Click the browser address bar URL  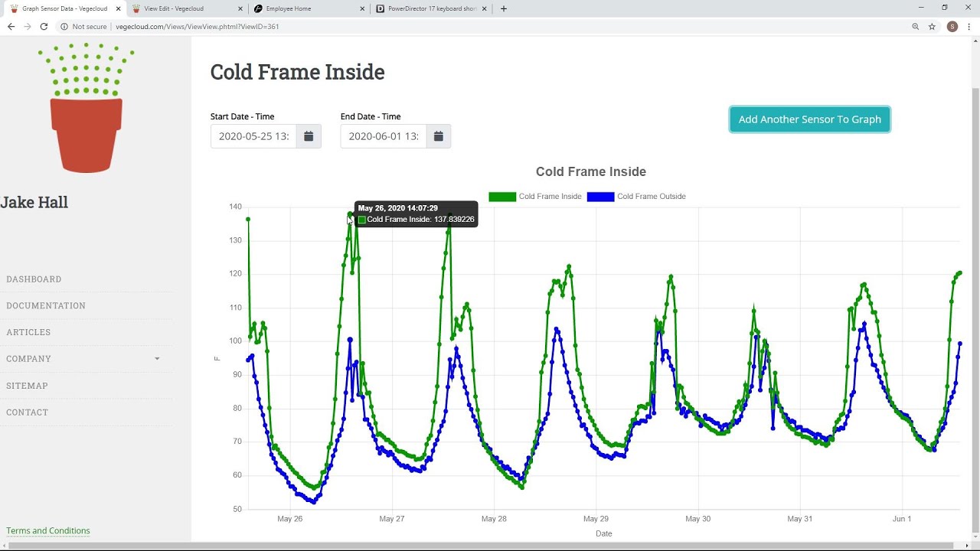[x=197, y=26]
